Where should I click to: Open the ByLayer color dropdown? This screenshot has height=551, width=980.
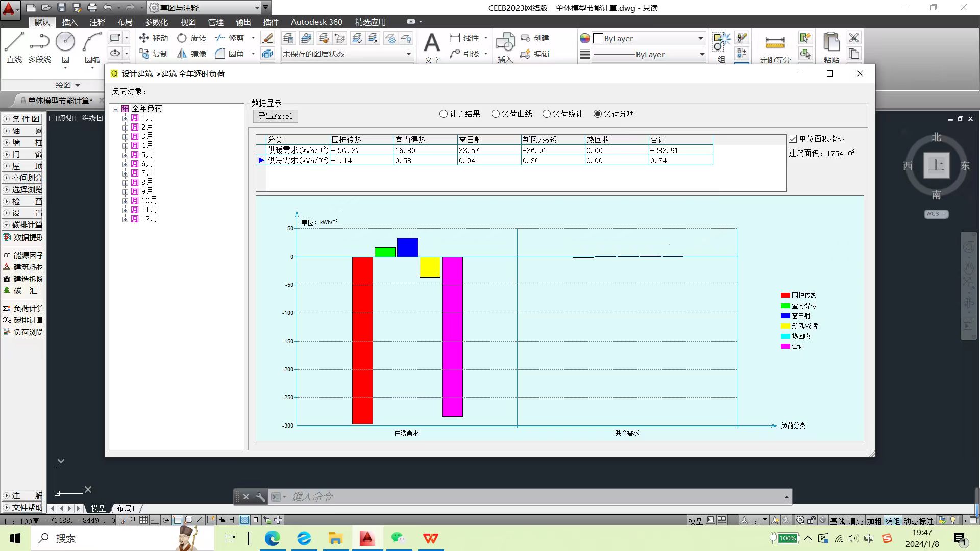pyautogui.click(x=700, y=39)
